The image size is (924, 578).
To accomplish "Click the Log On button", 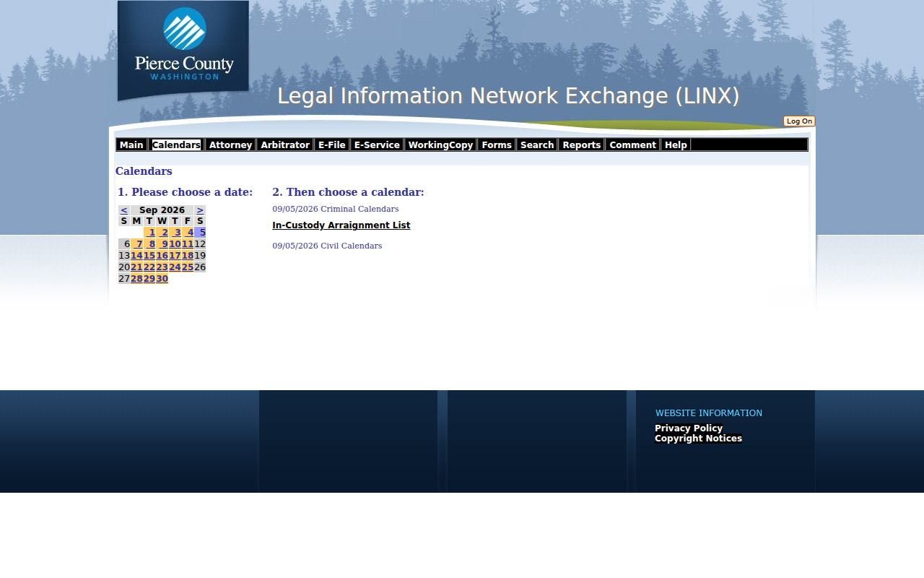I will tap(799, 121).
